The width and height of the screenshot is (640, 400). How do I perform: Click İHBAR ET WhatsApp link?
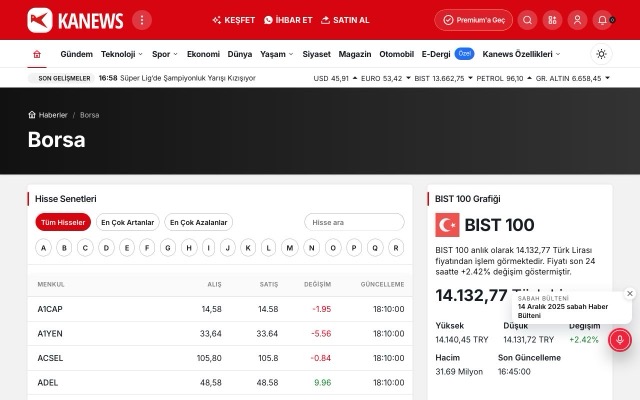[x=288, y=20]
